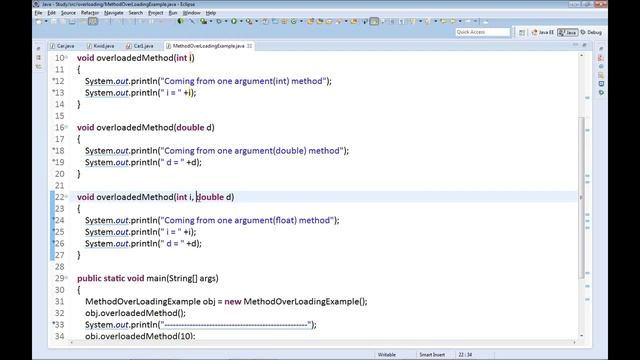Open the Source menu
The height and width of the screenshot is (360, 640).
click(x=68, y=13)
